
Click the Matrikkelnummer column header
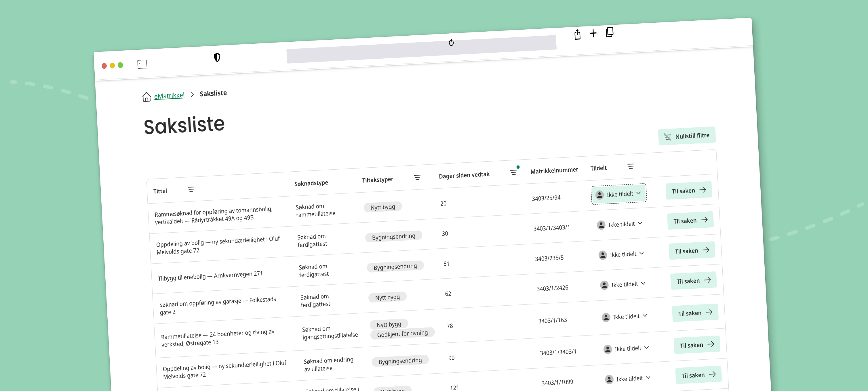pyautogui.click(x=554, y=170)
